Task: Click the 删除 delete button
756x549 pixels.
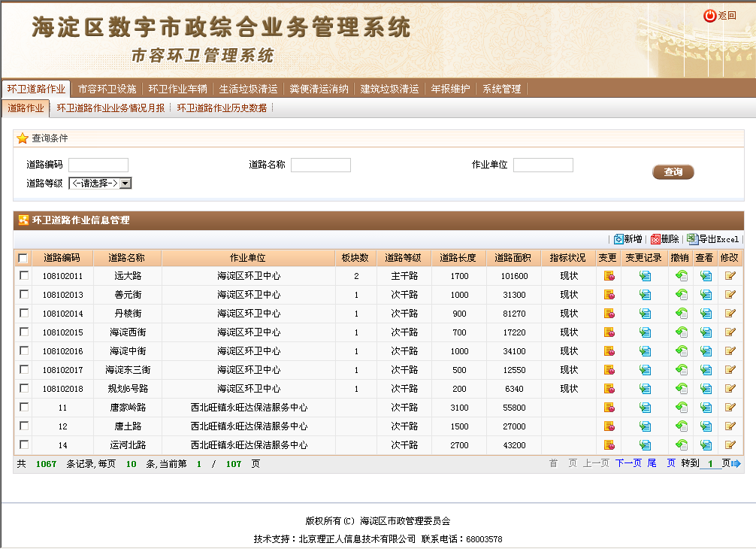Action: (x=664, y=239)
